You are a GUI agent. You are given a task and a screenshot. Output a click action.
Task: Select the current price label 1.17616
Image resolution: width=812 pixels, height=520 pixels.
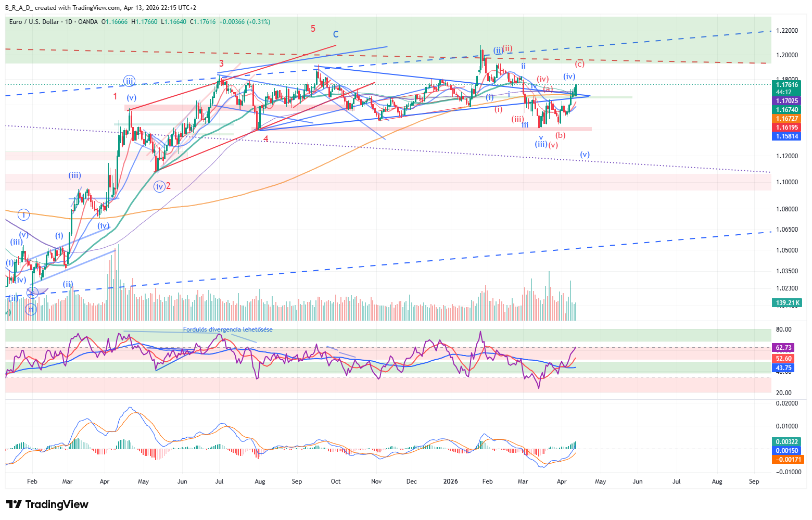(786, 84)
